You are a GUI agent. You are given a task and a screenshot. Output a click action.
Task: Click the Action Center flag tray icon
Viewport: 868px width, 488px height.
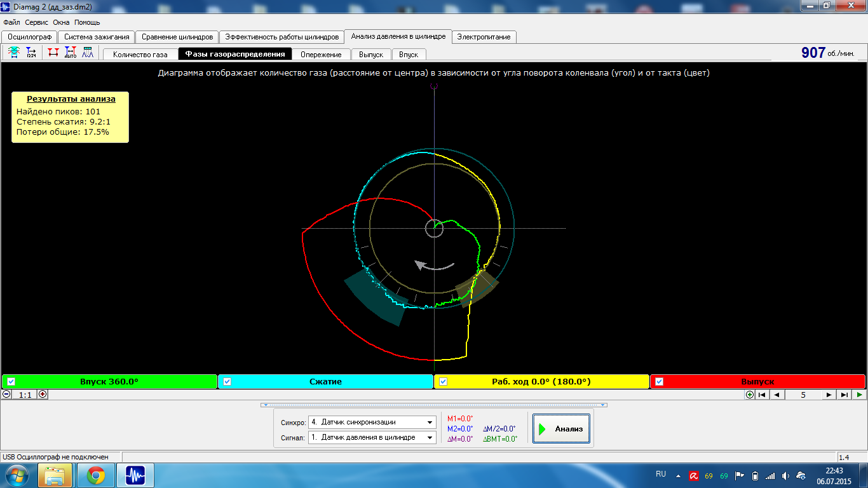point(740,475)
